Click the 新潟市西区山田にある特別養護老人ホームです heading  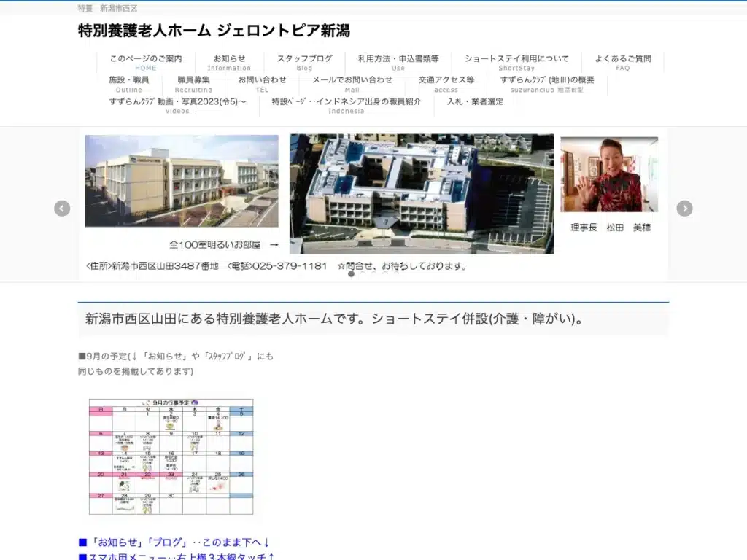click(334, 319)
